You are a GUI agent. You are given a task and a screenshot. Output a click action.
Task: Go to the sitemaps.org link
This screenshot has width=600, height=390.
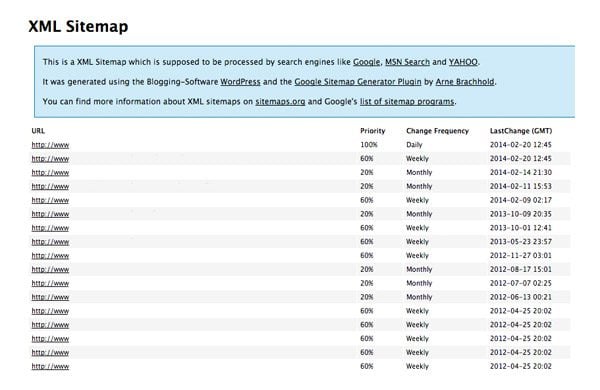tap(280, 102)
